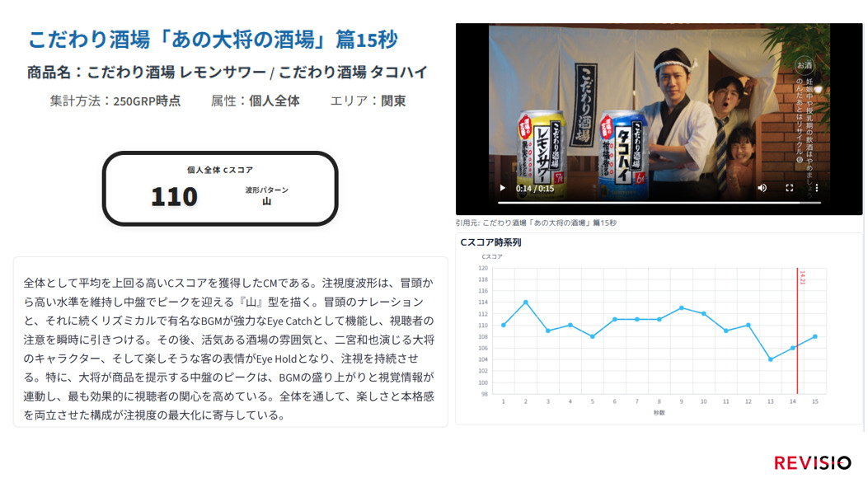Click the title こだわり酒場「あの大将の酒場」篇15秒
Viewport: 868px width, 483px height.
tap(213, 40)
